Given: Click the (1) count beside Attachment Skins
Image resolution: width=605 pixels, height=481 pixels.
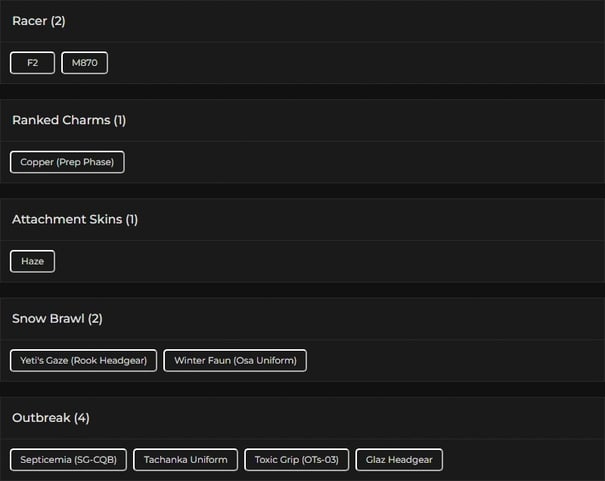Looking at the screenshot, I should pyautogui.click(x=132, y=219).
